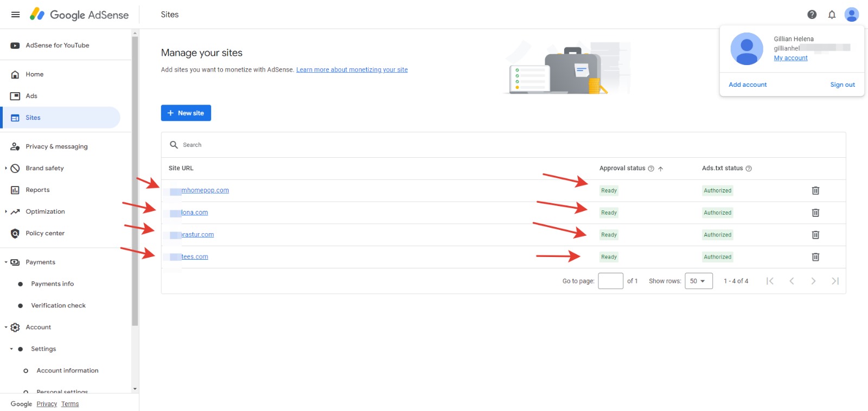Open the Privacy footer link
This screenshot has width=868, height=411.
47,404
